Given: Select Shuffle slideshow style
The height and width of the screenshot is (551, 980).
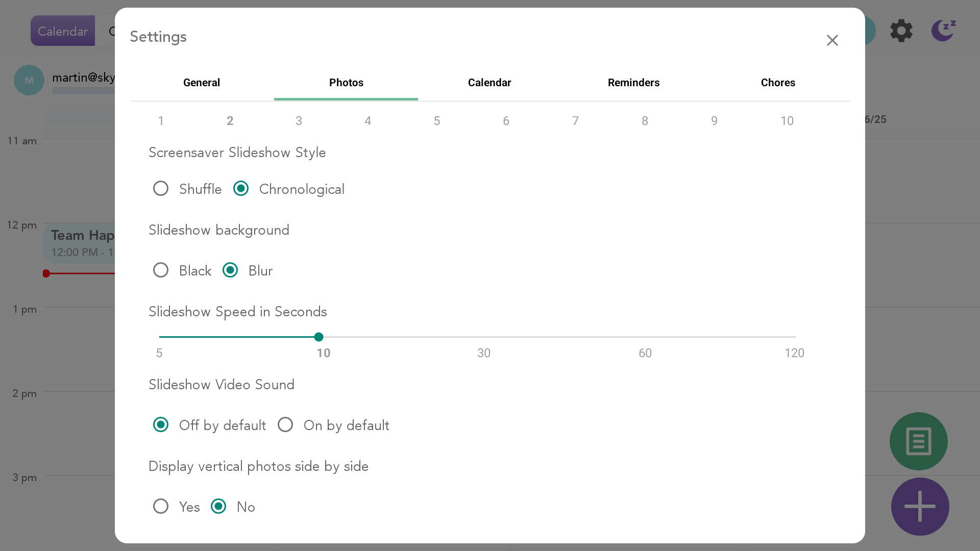Looking at the screenshot, I should coord(161,189).
